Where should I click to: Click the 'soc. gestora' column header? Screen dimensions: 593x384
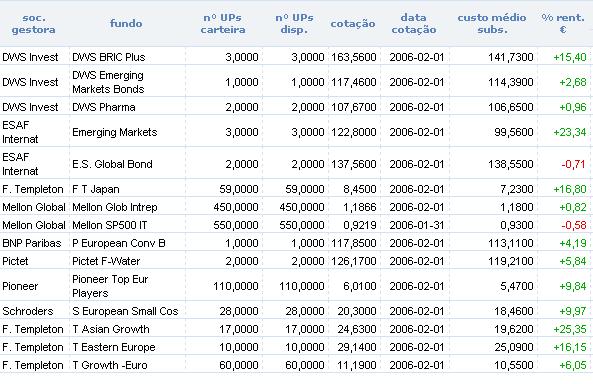point(34,23)
